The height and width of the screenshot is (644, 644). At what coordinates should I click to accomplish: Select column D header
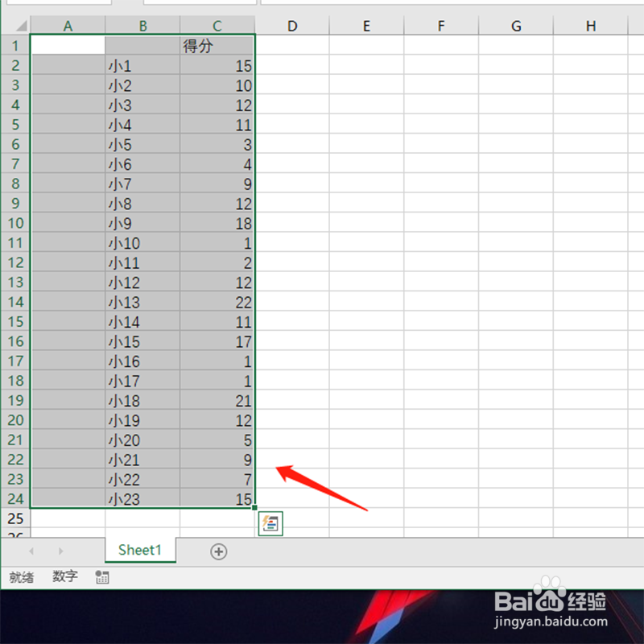click(x=292, y=26)
